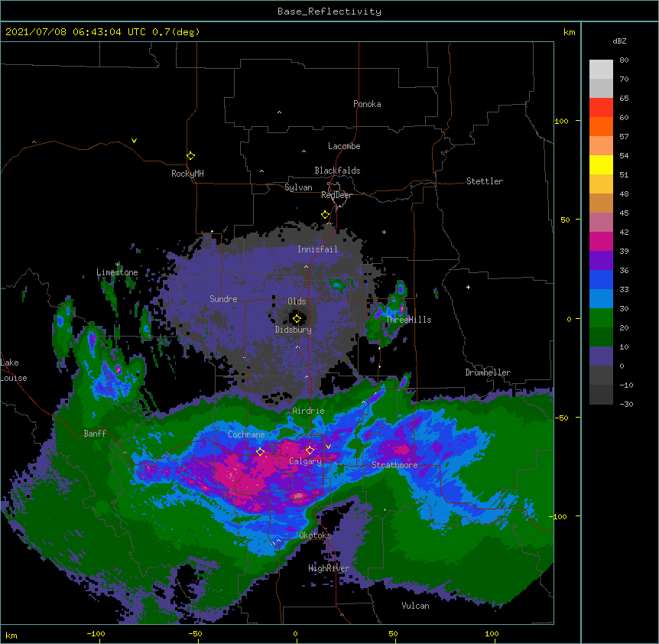Click the white plus marker north of Drumheller
The image size is (659, 644).
468,287
